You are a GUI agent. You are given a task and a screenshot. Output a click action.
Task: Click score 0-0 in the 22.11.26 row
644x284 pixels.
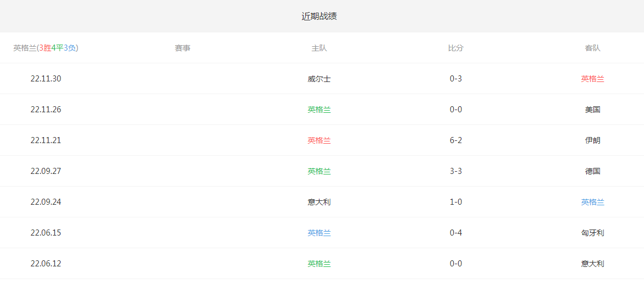pyautogui.click(x=456, y=110)
